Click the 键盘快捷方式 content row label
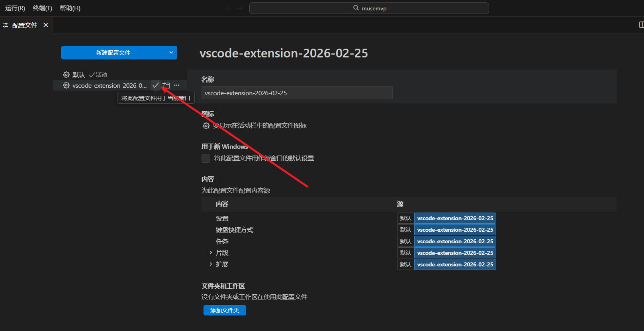 coord(235,230)
